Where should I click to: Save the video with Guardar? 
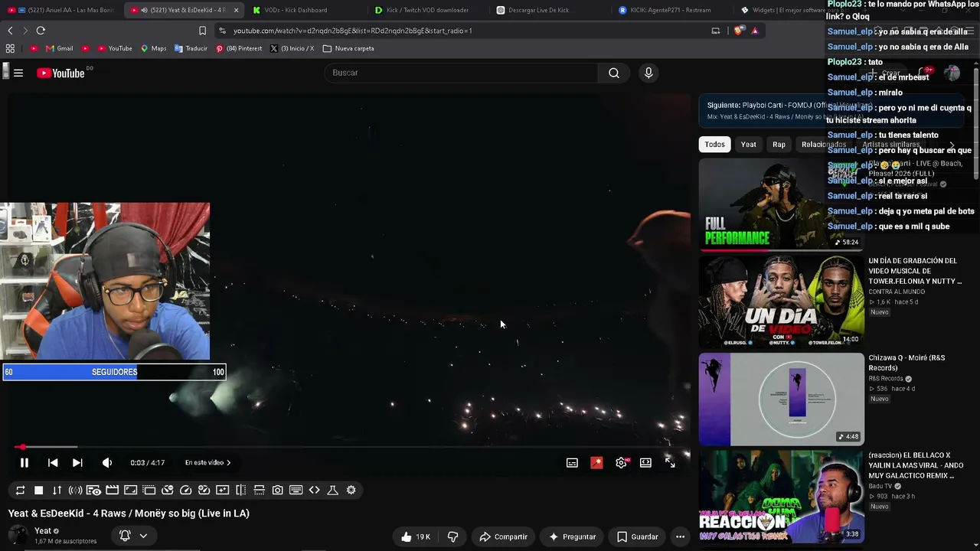[638, 537]
